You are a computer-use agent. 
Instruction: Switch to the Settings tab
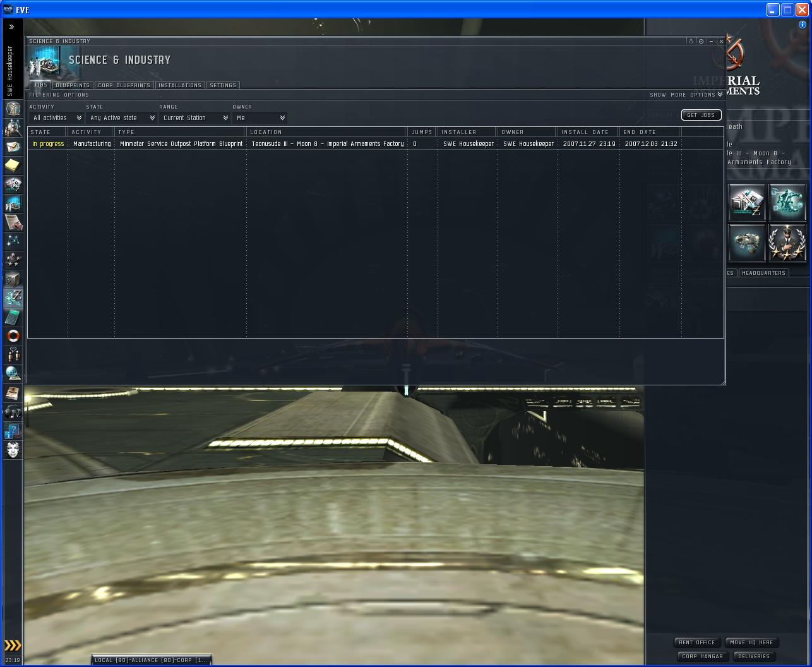(x=223, y=85)
